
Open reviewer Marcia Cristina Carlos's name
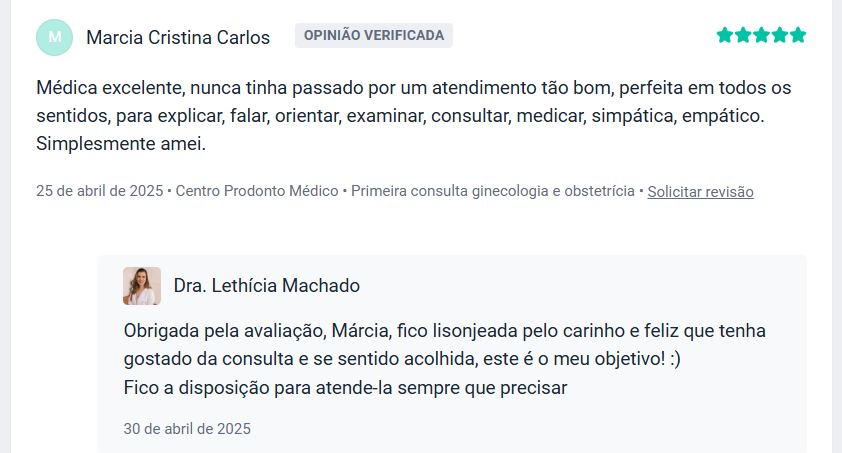coord(178,38)
